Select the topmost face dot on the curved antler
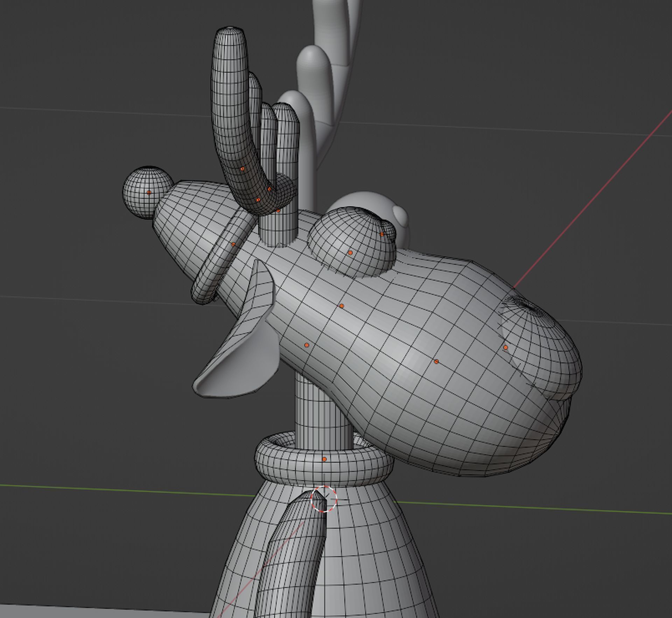This screenshot has height=618, width=672. coord(242,169)
